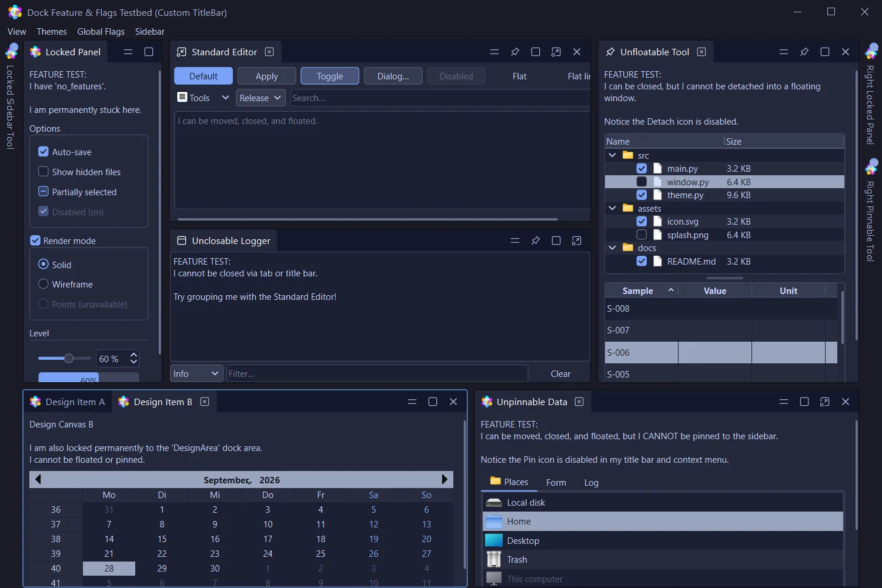The width and height of the screenshot is (882, 588).
Task: Pin the Unclosable Logger panel
Action: (x=536, y=240)
